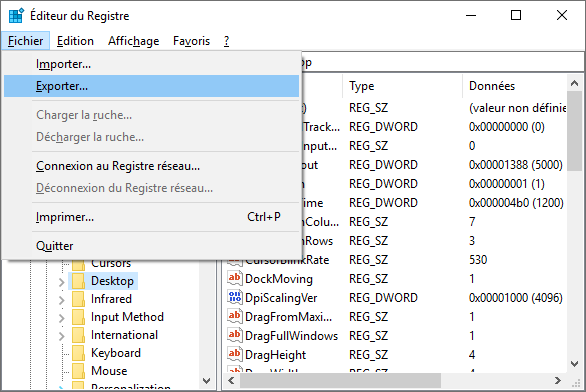Click the values pane horizontal scroll left arrow

point(231,380)
